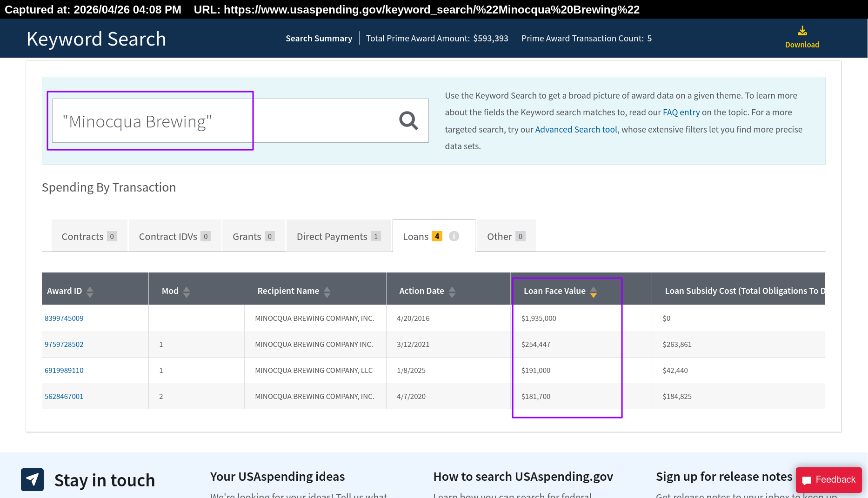Sort table by Mod column arrows
868x498 pixels.
[187, 292]
